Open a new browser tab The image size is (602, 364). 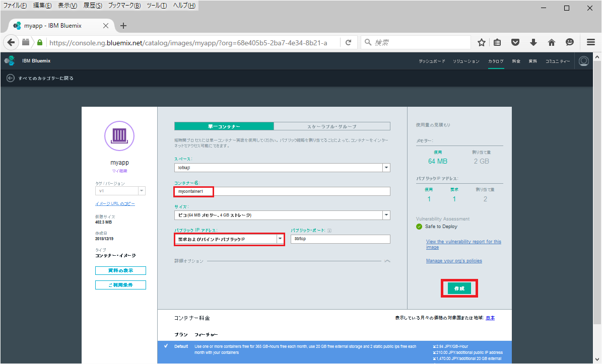tap(123, 26)
